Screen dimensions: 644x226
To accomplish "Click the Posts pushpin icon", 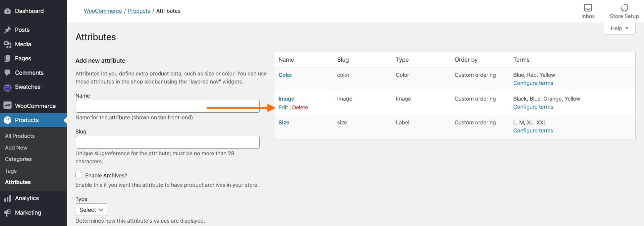I will point(7,30).
